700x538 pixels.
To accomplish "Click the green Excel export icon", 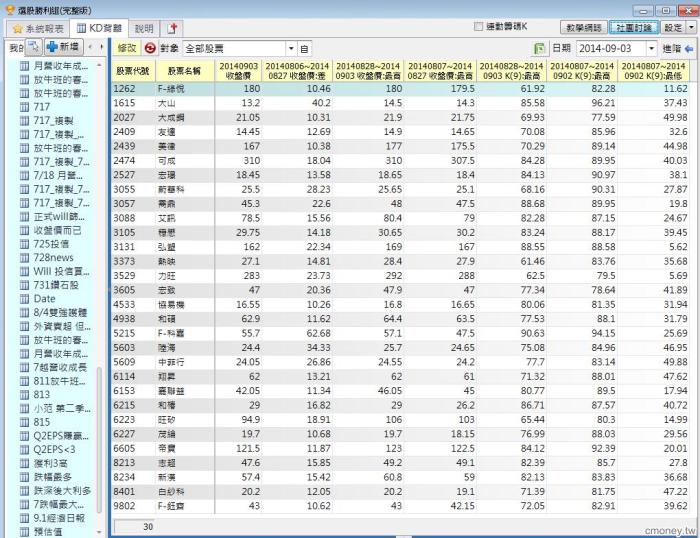I will tap(540, 49).
